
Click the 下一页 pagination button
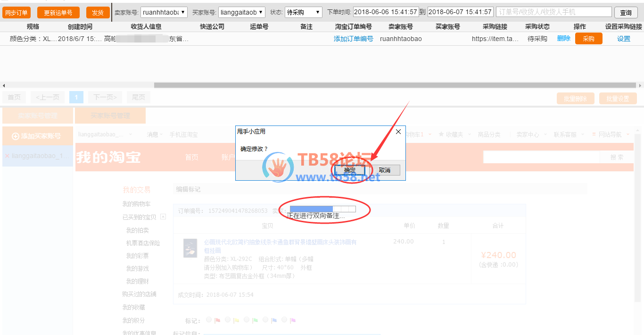(105, 97)
